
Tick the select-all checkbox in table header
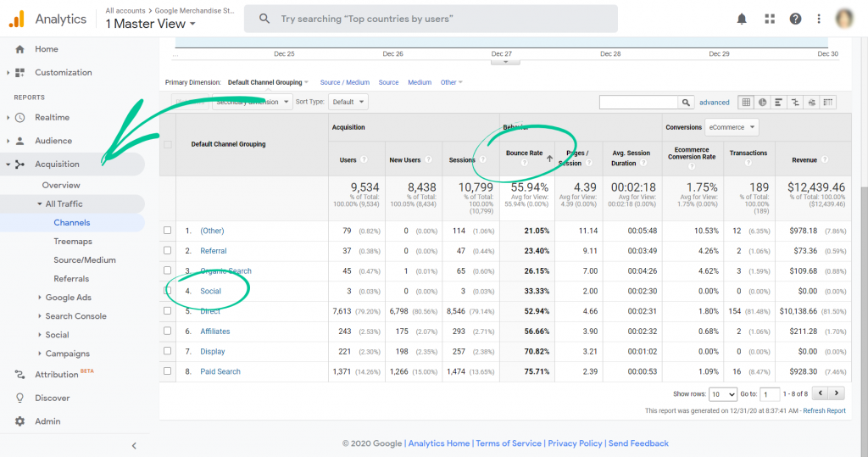pos(167,145)
